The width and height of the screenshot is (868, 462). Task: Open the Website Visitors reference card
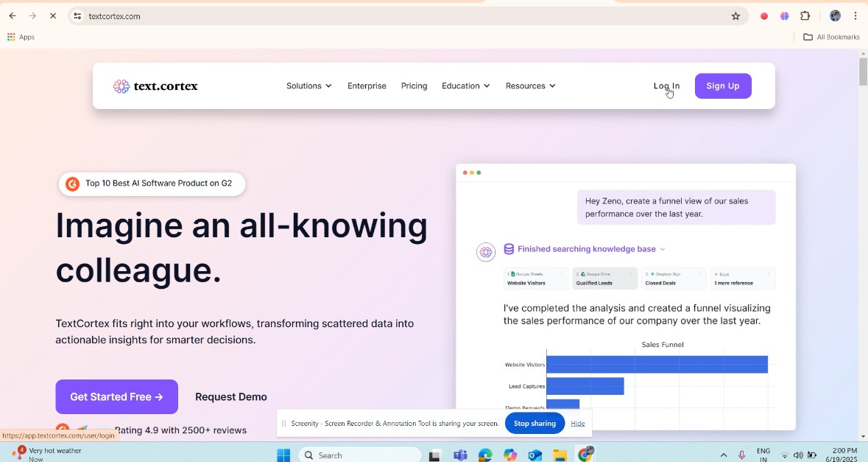(x=536, y=279)
